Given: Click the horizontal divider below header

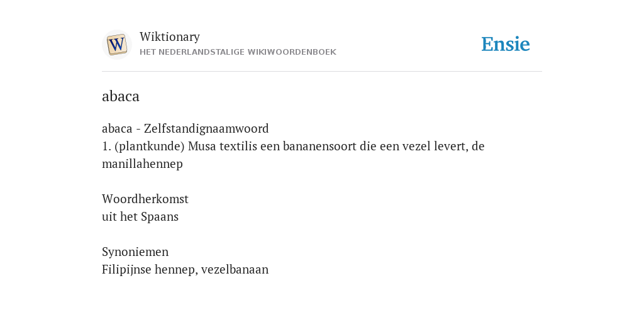Looking at the screenshot, I should coord(322,72).
